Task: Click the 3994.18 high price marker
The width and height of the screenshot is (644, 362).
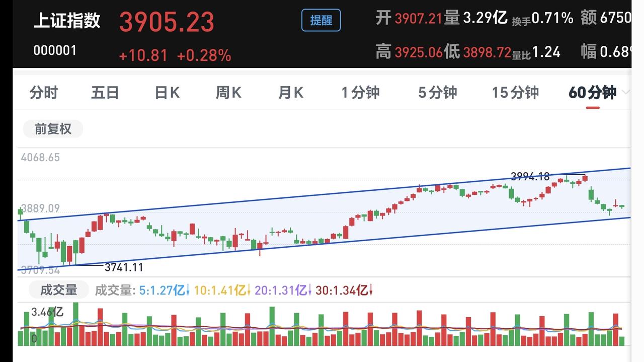Action: tap(530, 176)
